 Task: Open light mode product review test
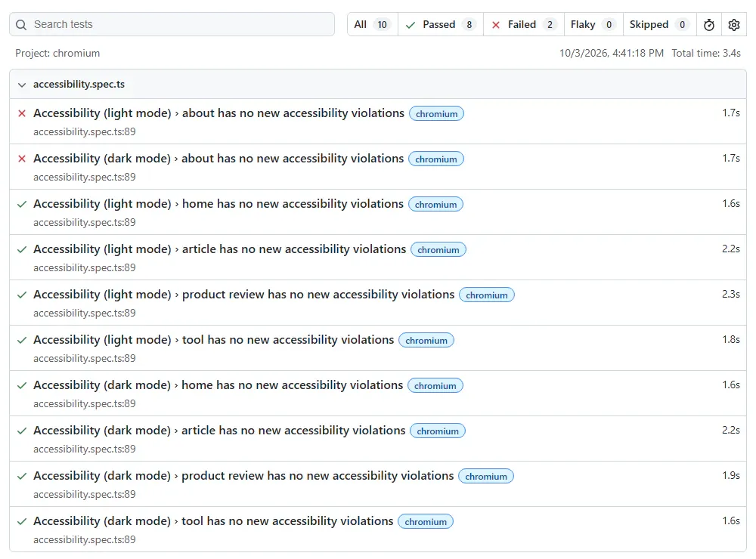point(243,295)
